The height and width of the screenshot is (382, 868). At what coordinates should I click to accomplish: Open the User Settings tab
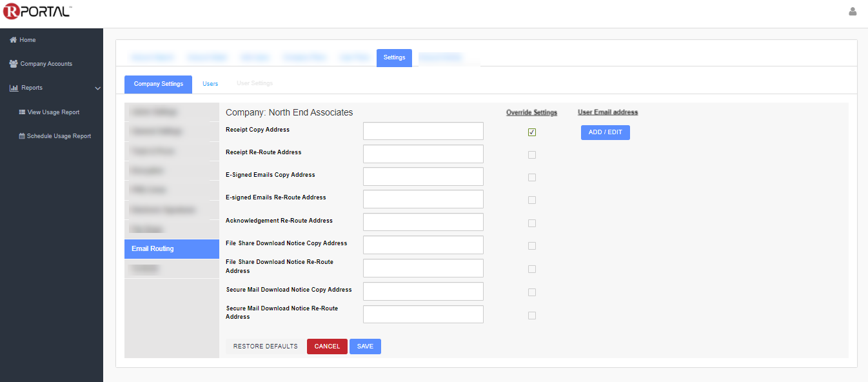click(254, 83)
